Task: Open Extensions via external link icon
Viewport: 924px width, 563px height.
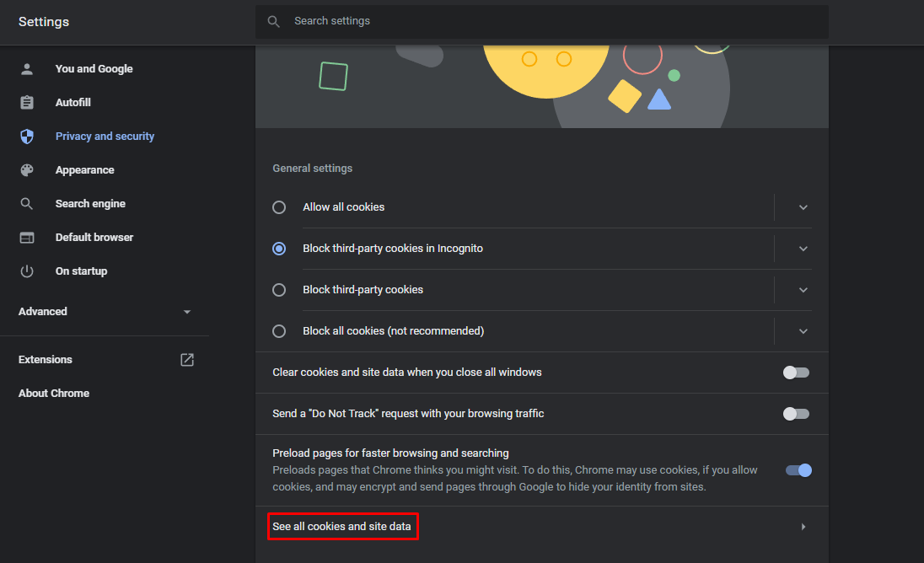Action: coord(186,359)
